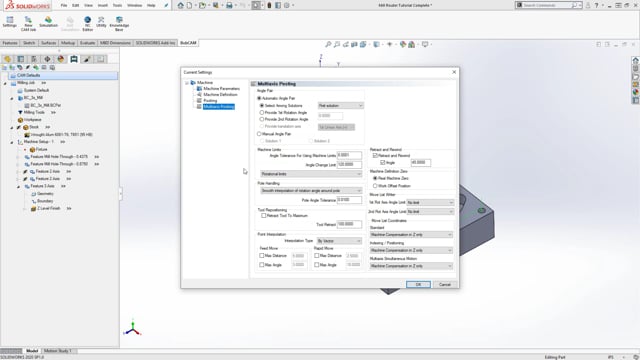640x360 pixels.
Task: Switch to the Sketch tab
Action: click(x=29, y=43)
